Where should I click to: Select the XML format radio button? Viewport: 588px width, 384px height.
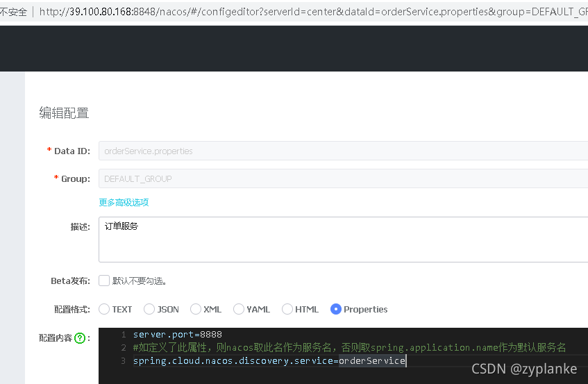(196, 309)
